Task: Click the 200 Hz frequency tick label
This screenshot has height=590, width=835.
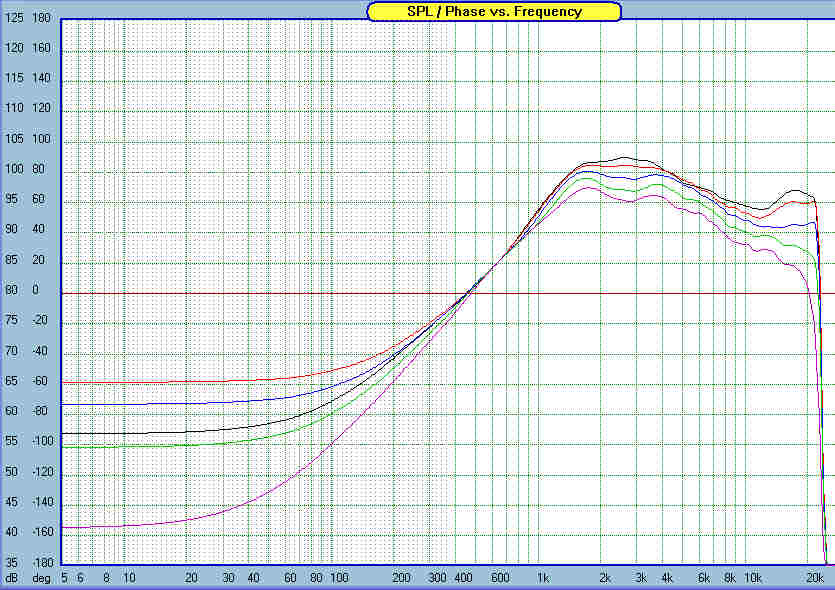Action: tap(402, 578)
